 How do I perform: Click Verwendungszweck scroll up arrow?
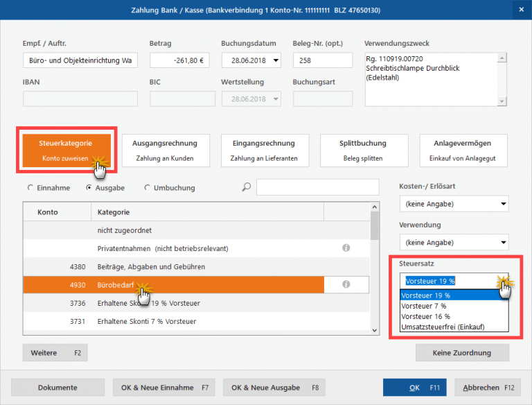click(x=502, y=58)
